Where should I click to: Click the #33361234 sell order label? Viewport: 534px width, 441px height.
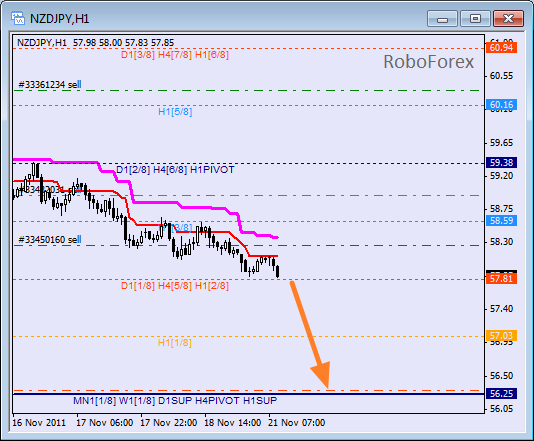pyautogui.click(x=50, y=84)
